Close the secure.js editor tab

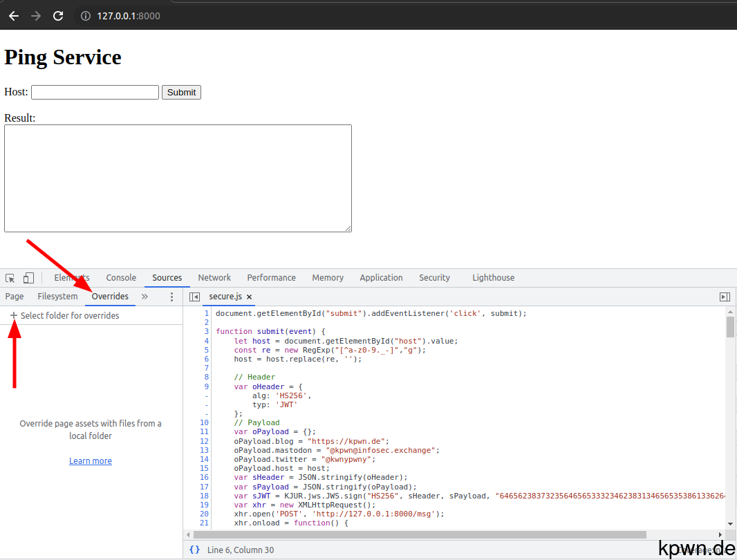[x=249, y=296]
